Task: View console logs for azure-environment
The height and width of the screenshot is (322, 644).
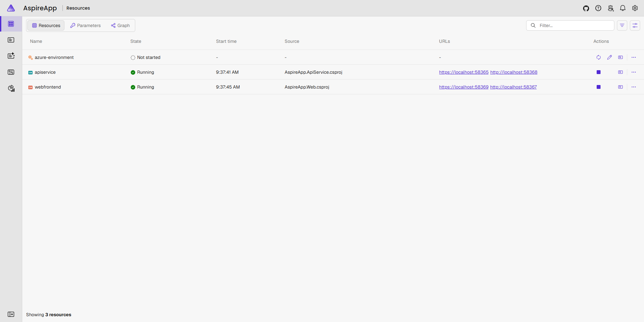Action: click(x=620, y=57)
